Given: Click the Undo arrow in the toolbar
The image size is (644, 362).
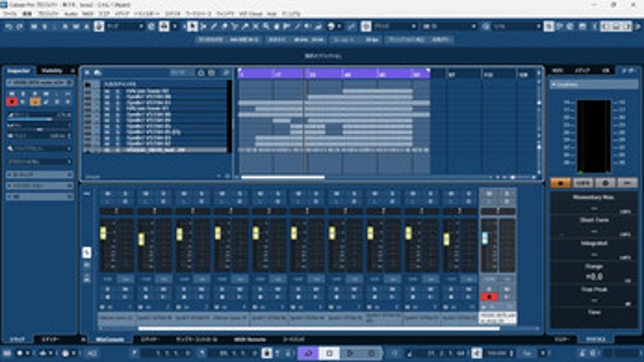Looking at the screenshot, I should tap(8, 27).
